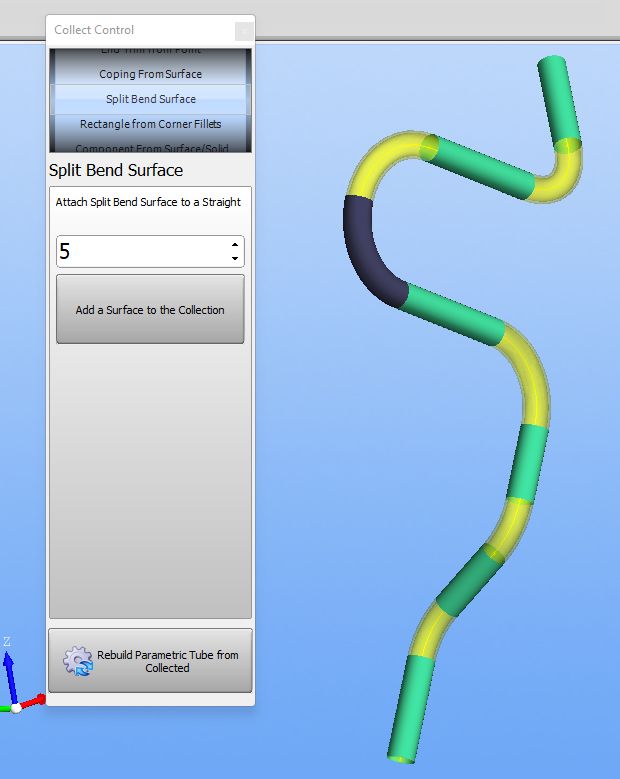Viewport: 620px width, 779px height.
Task: Select Split Bend Surface list item
Action: (x=150, y=99)
